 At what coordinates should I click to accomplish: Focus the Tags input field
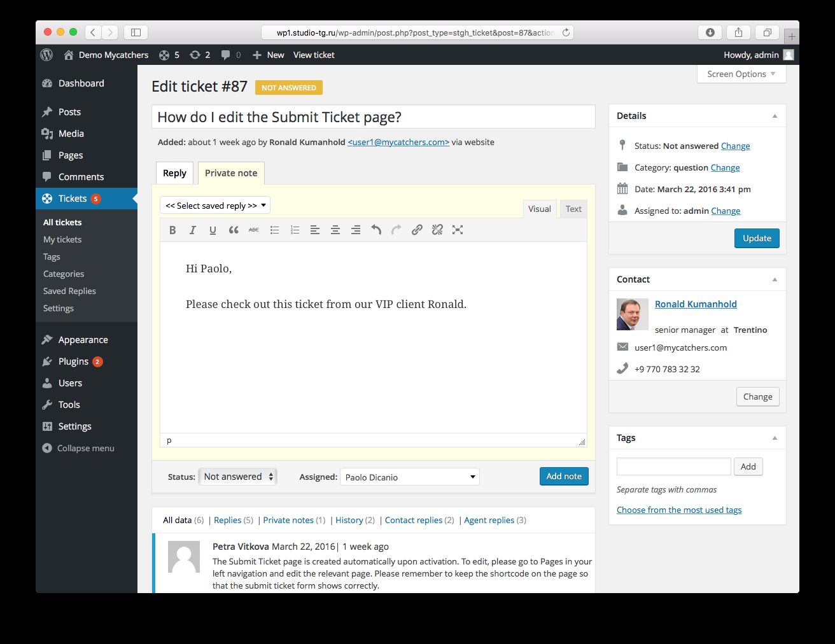point(673,466)
